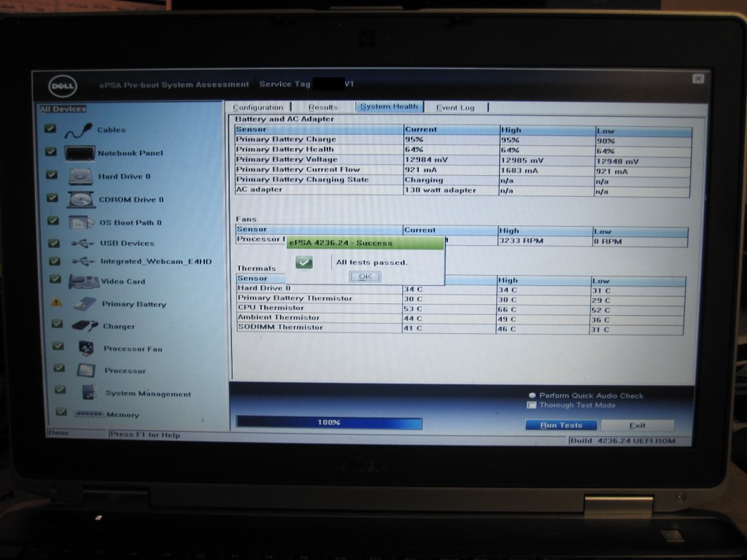Select Perform Quick Audio Check option
Viewport: 747px width, 560px height.
pos(532,395)
